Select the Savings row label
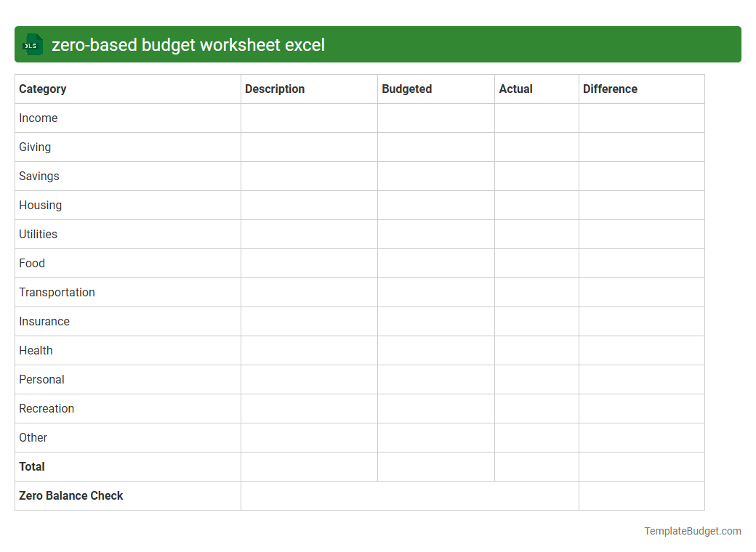The image size is (756, 552). (39, 176)
